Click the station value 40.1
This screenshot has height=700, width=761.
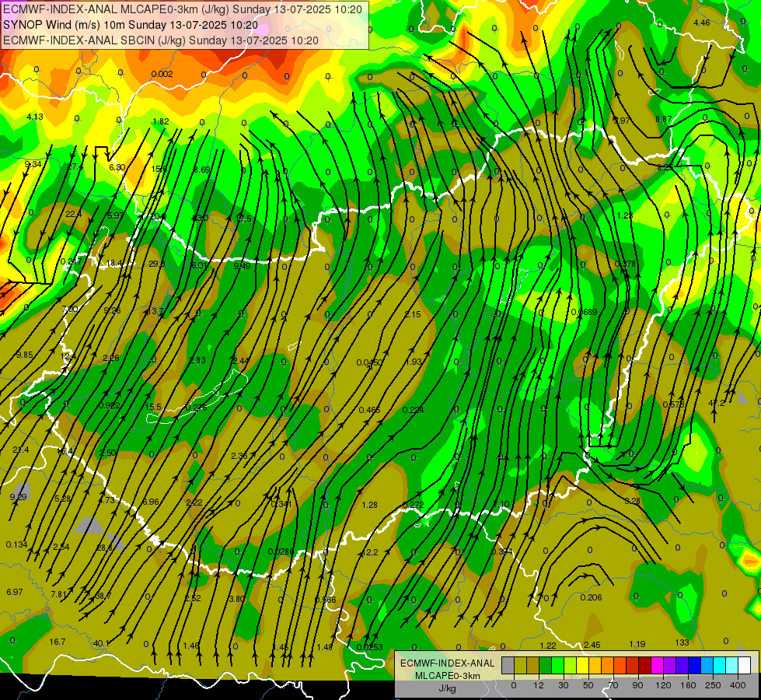click(x=101, y=643)
